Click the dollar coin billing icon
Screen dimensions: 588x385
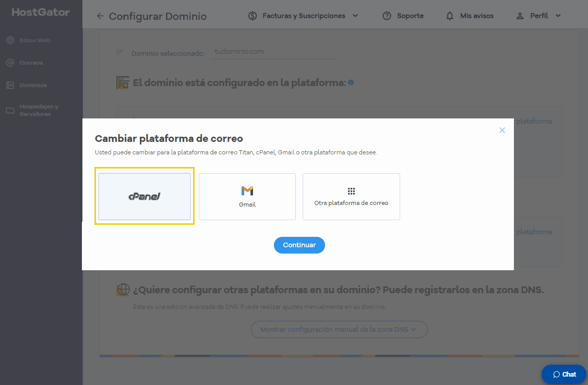[253, 16]
